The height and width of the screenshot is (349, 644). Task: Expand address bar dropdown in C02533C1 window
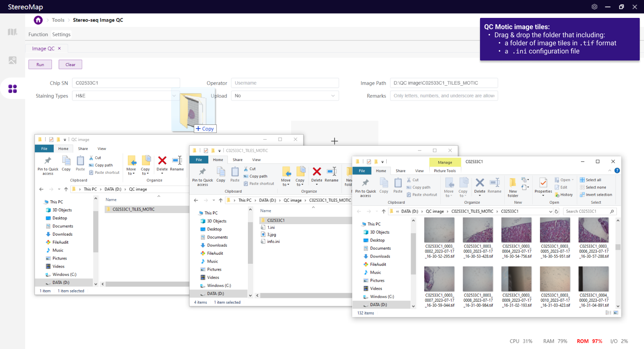[550, 211]
